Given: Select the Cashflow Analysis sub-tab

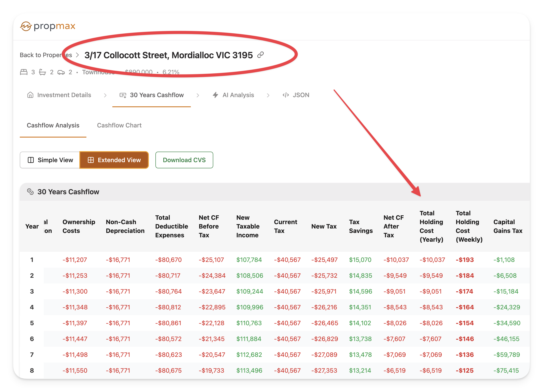Looking at the screenshot, I should [53, 125].
